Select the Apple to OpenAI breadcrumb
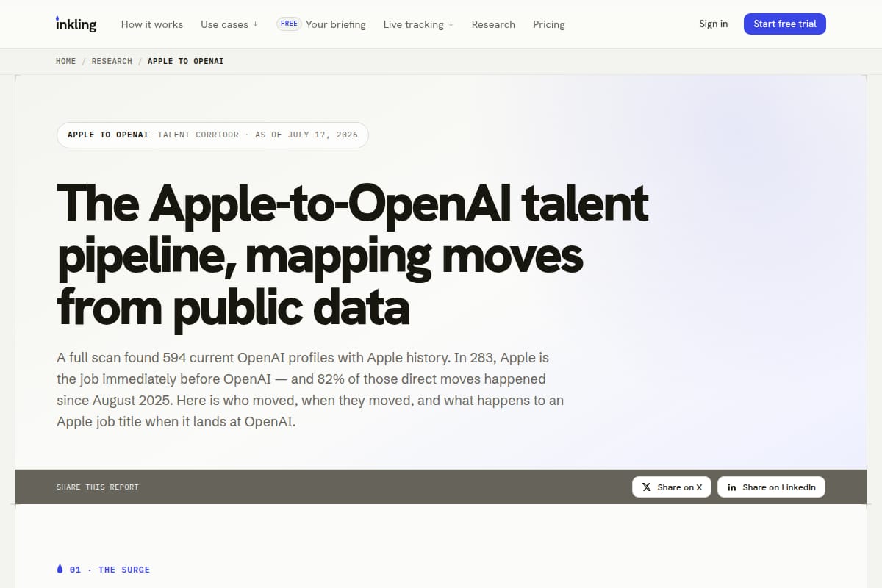The image size is (882, 588). click(x=185, y=61)
